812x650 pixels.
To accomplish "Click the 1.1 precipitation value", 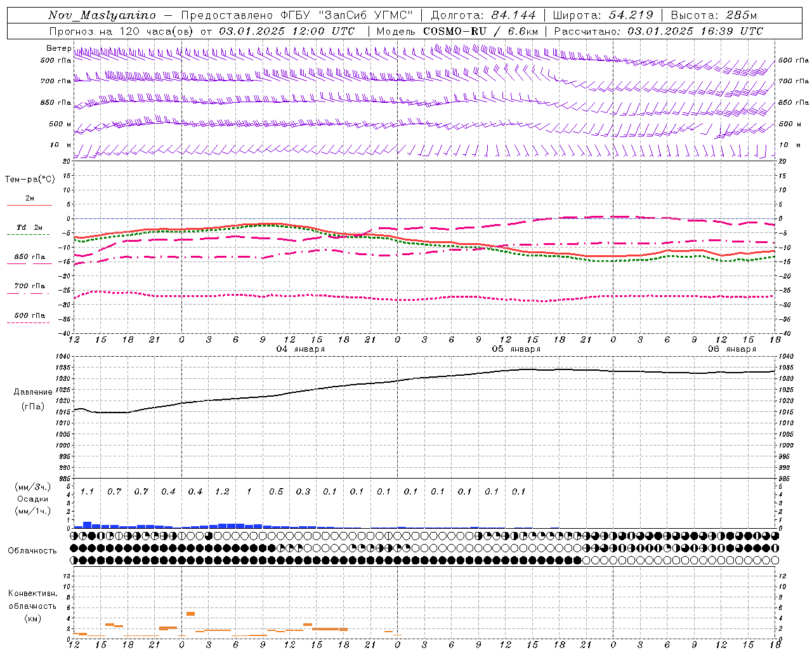I will click(87, 492).
